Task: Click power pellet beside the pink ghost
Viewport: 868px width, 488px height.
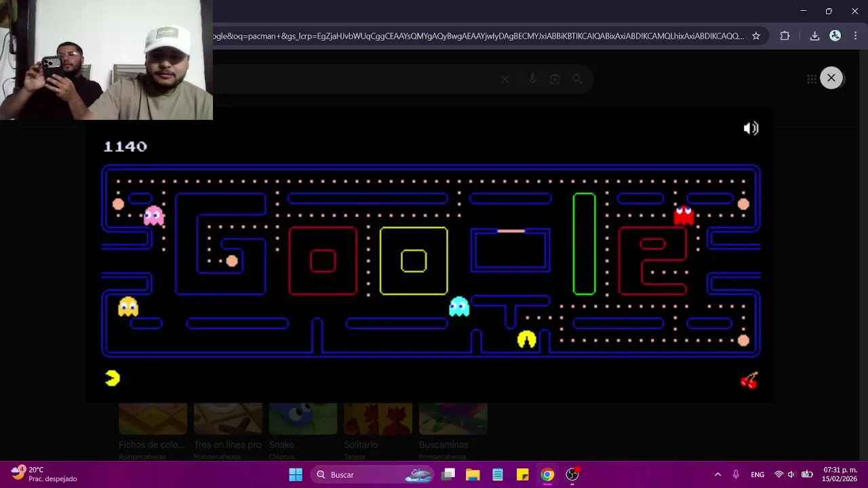Action: click(118, 204)
